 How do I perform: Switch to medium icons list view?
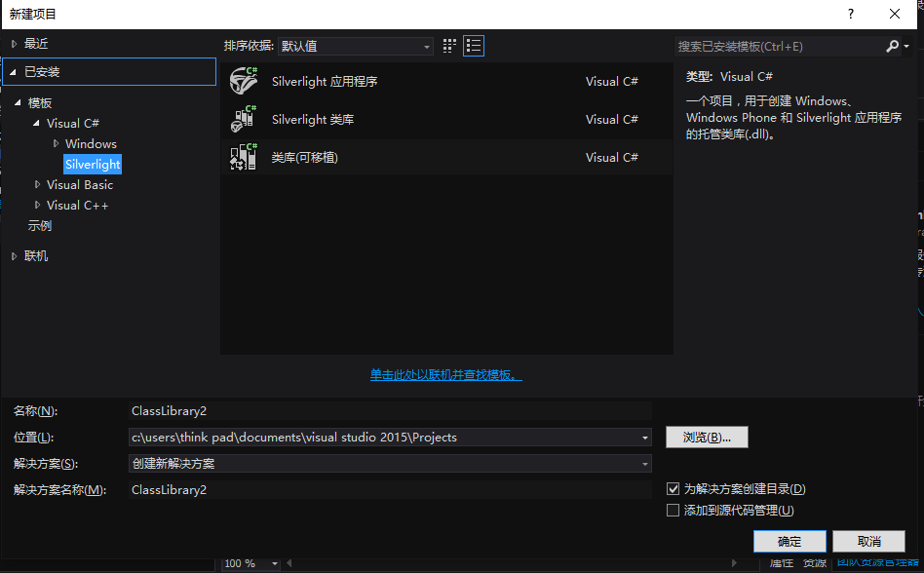[474, 46]
